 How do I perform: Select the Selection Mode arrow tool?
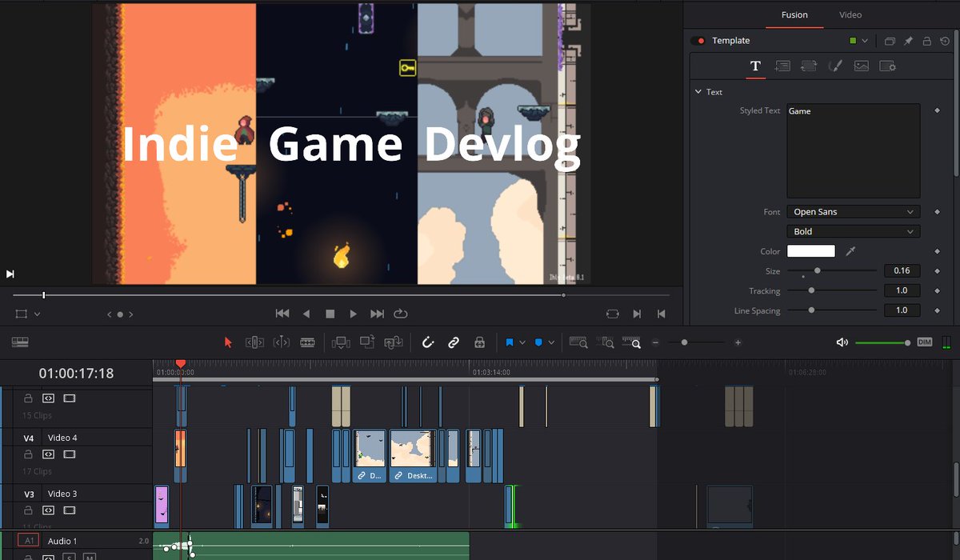coord(228,342)
